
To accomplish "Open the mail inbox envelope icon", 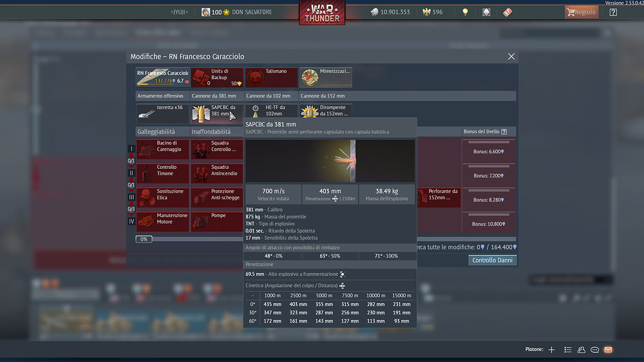I will pyautogui.click(x=608, y=350).
